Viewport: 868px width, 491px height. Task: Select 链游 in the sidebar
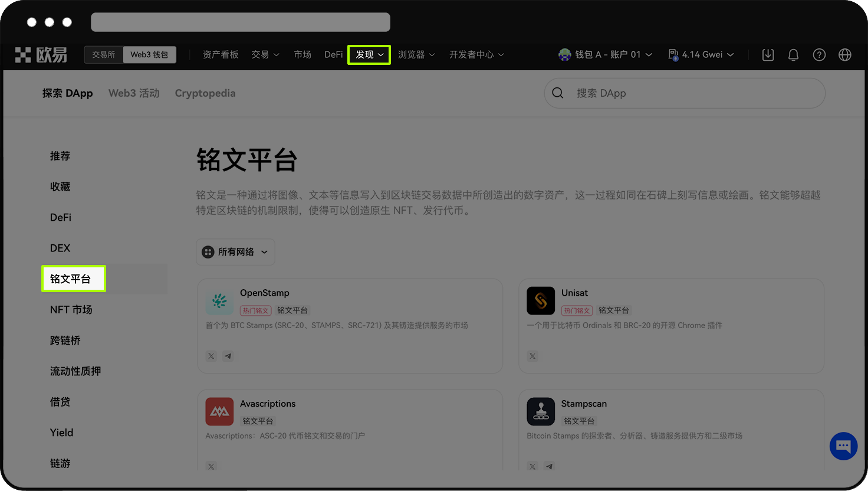pyautogui.click(x=60, y=463)
